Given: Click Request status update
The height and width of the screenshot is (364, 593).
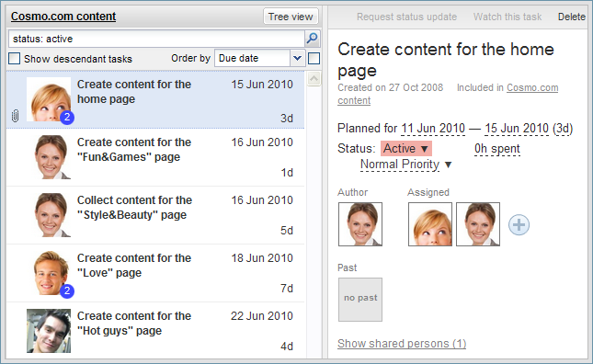Looking at the screenshot, I should point(406,17).
